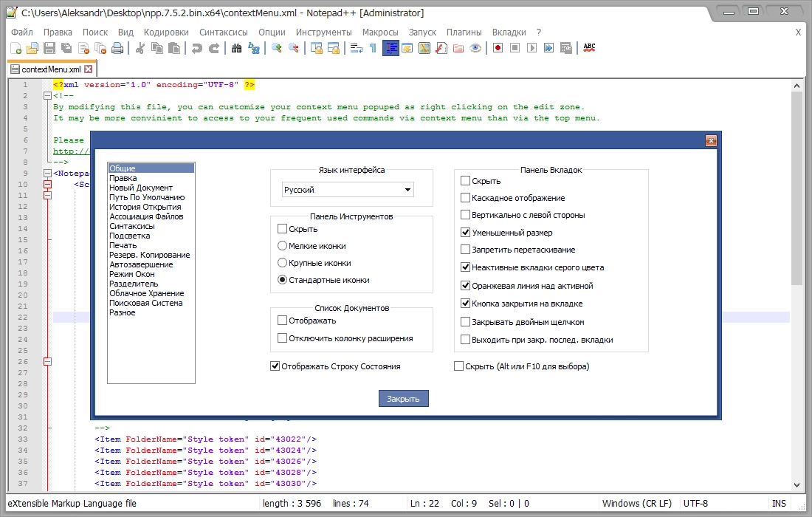This screenshot has height=517, width=812.
Task: Collapse the red fold marker at line 10
Action: coord(48,185)
